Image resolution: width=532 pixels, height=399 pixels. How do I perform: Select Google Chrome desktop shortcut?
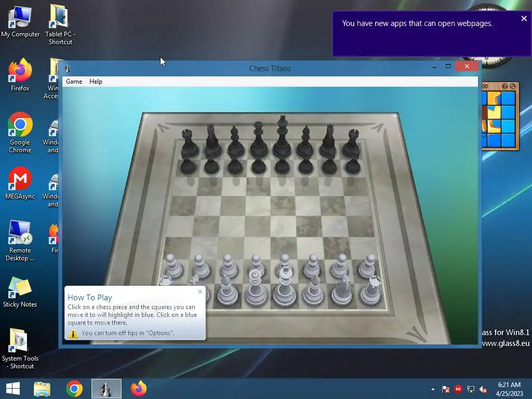tap(20, 132)
